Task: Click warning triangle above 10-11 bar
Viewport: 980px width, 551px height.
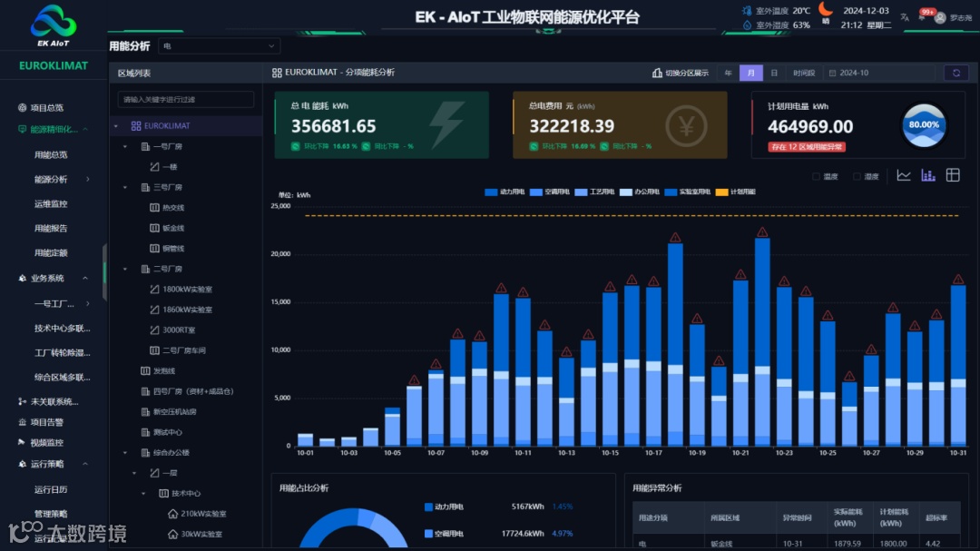Action: click(524, 292)
